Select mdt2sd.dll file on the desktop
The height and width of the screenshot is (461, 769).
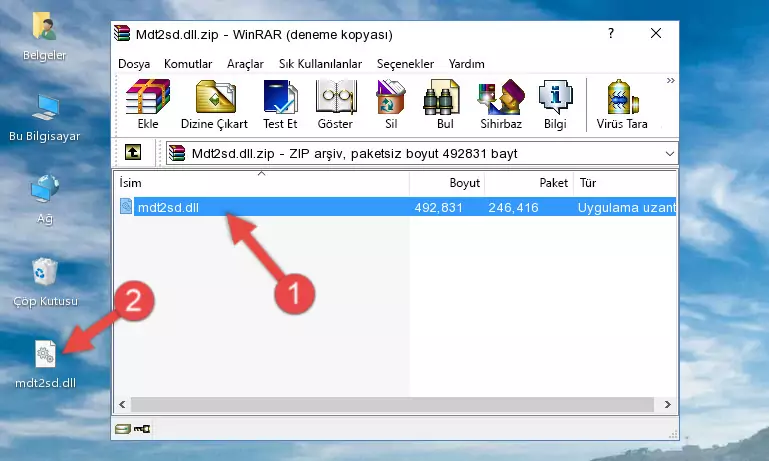[45, 365]
